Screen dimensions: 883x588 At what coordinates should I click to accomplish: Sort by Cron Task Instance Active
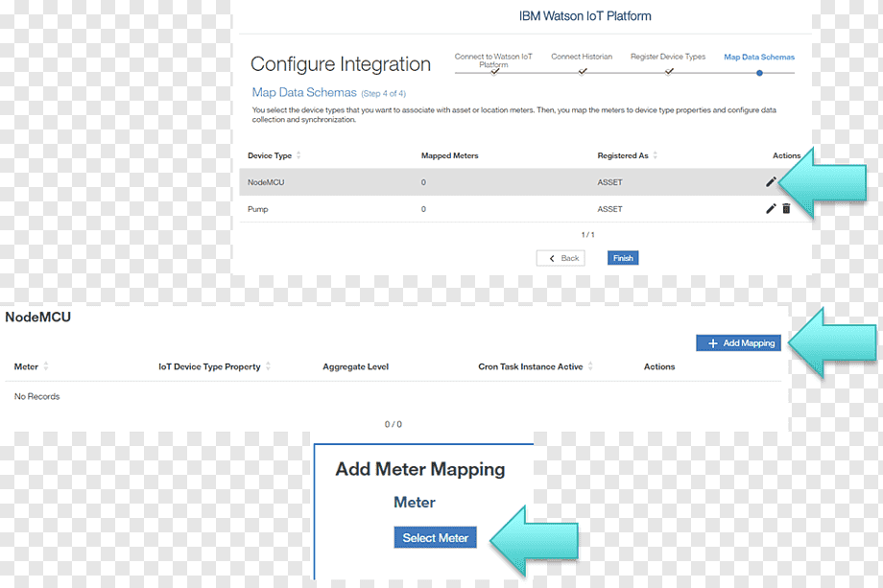pos(590,366)
